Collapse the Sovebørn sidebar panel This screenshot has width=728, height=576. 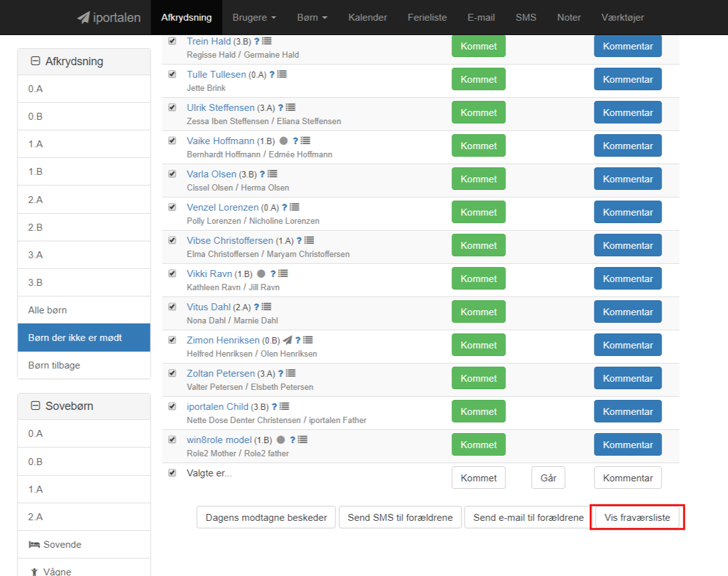[x=35, y=406]
